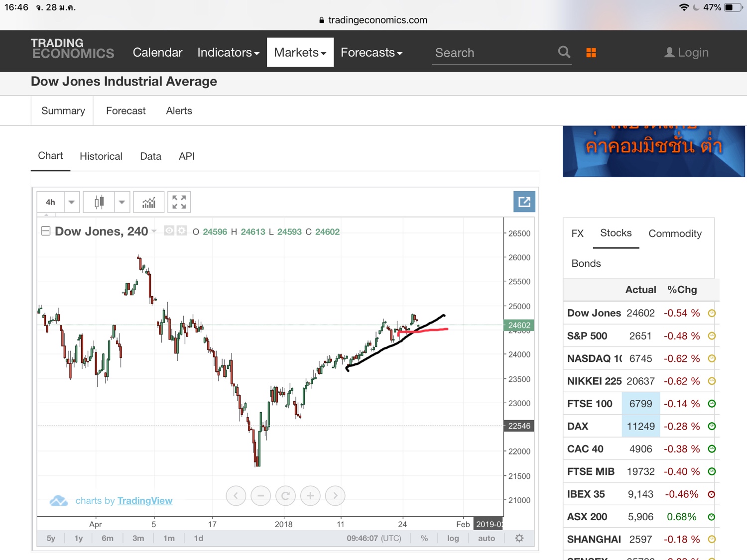
Task: Click the blue Thai advertisement banner
Action: pyautogui.click(x=654, y=151)
